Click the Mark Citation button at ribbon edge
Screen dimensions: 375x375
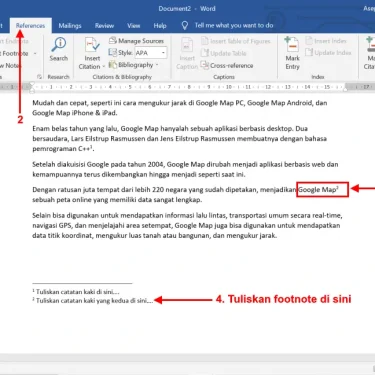pos(369,53)
